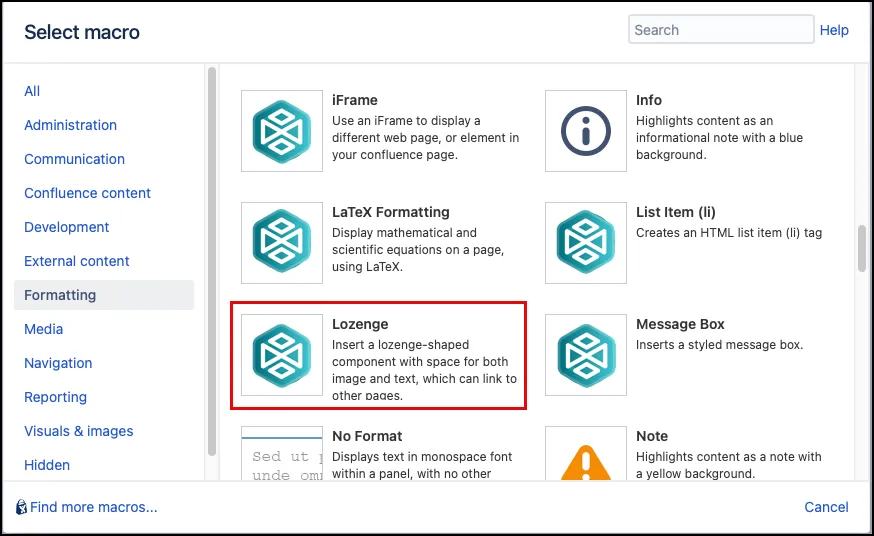Go to the Media category
Screen dimensions: 874x536
click(43, 329)
